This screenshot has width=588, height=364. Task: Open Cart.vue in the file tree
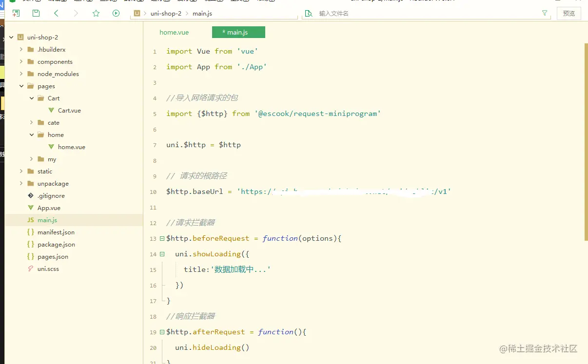coord(69,111)
